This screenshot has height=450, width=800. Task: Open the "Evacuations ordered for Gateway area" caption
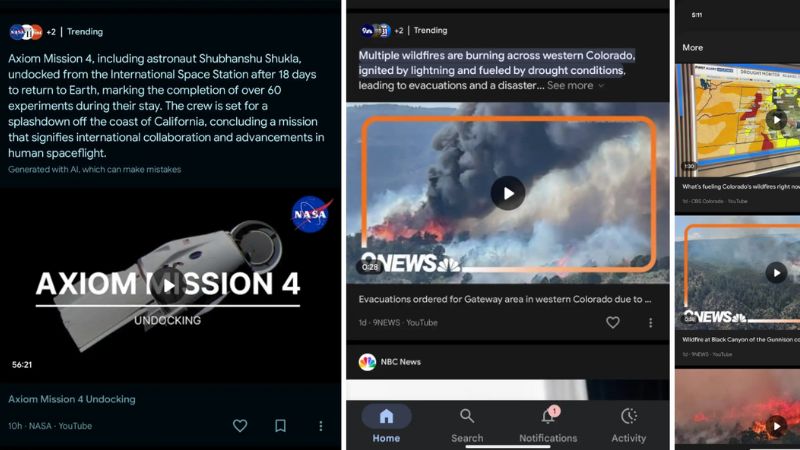pyautogui.click(x=505, y=299)
